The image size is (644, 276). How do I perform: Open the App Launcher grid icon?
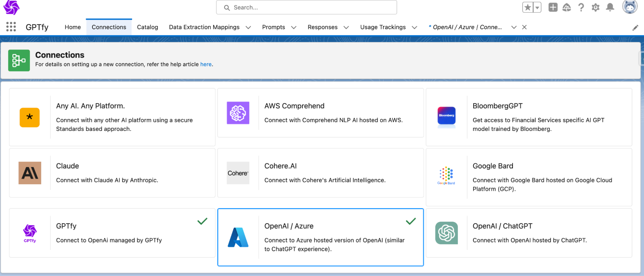pyautogui.click(x=11, y=27)
